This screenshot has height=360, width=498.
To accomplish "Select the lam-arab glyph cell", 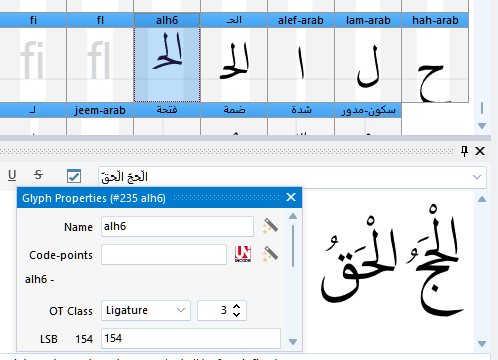I will tap(368, 57).
